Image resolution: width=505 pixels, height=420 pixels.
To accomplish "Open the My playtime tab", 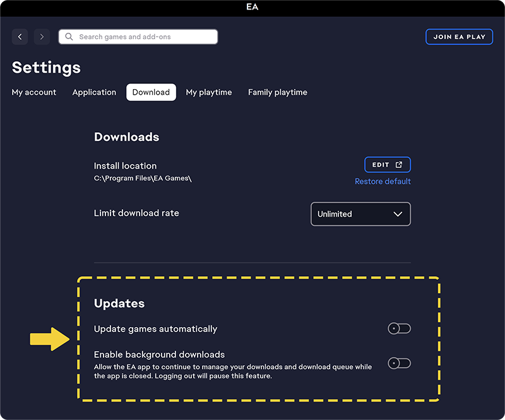I will click(209, 92).
